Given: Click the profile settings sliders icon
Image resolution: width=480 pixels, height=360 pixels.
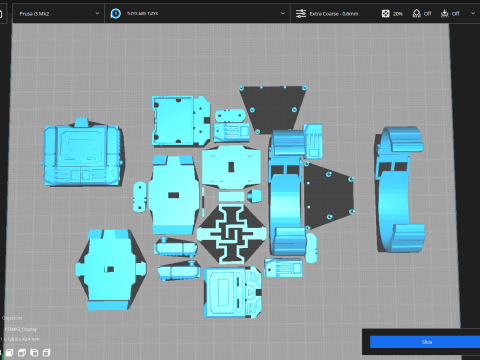Looking at the screenshot, I should click(x=301, y=14).
